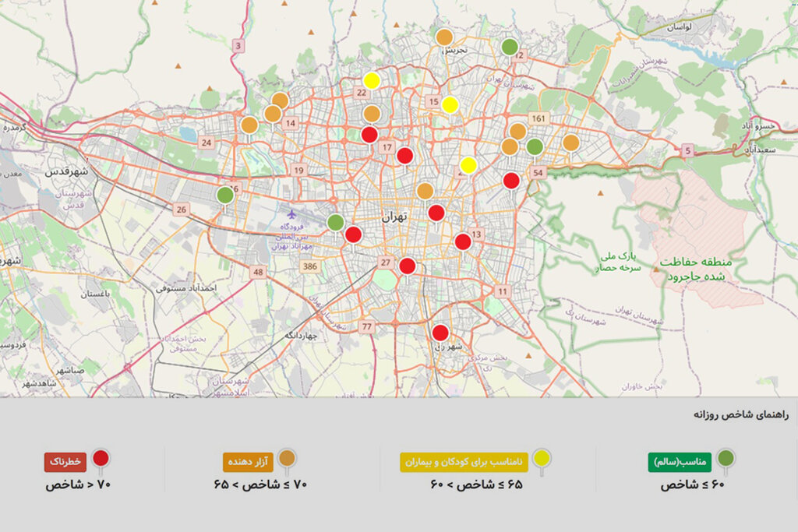The width and height of the screenshot is (798, 532).
Task: Click the red خطرناک legend label
Action: [x=65, y=463]
